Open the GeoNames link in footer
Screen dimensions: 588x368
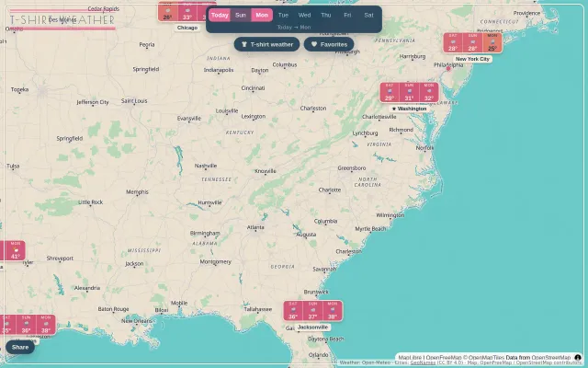click(x=423, y=362)
